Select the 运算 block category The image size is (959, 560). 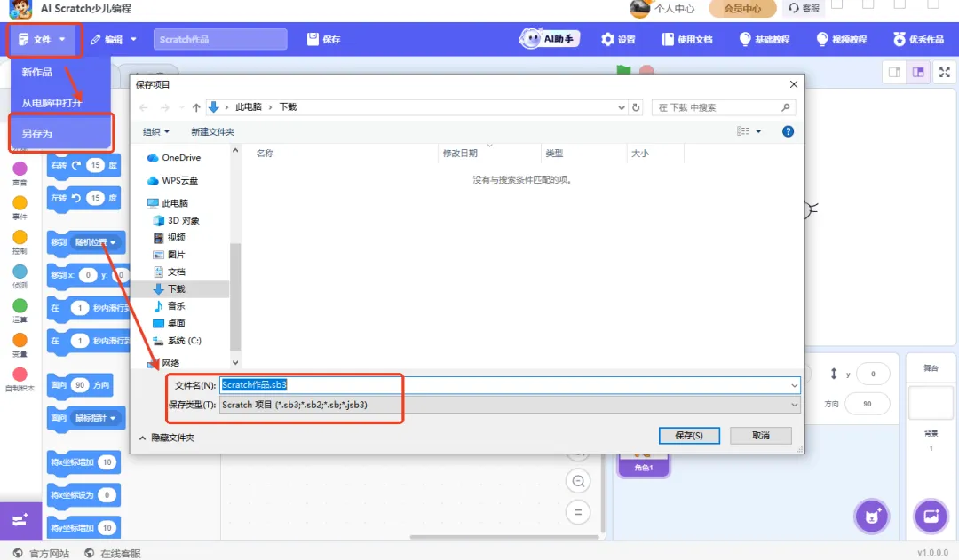(20, 310)
